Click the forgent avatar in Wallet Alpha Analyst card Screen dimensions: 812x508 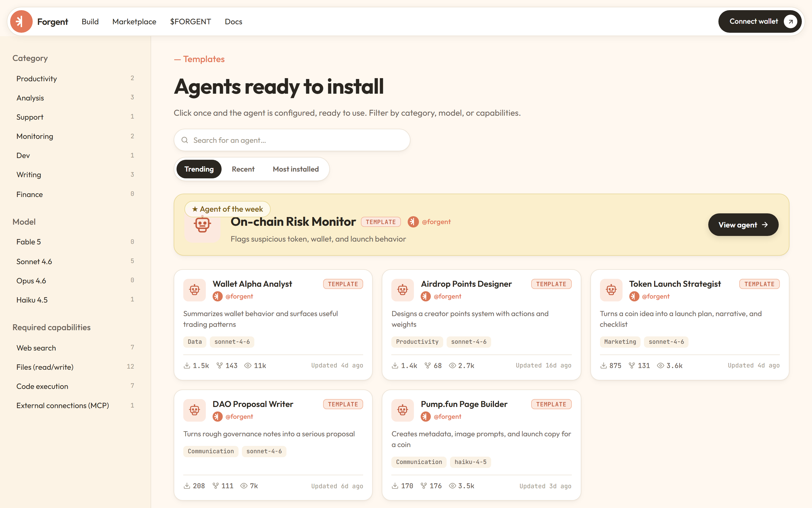pos(218,296)
